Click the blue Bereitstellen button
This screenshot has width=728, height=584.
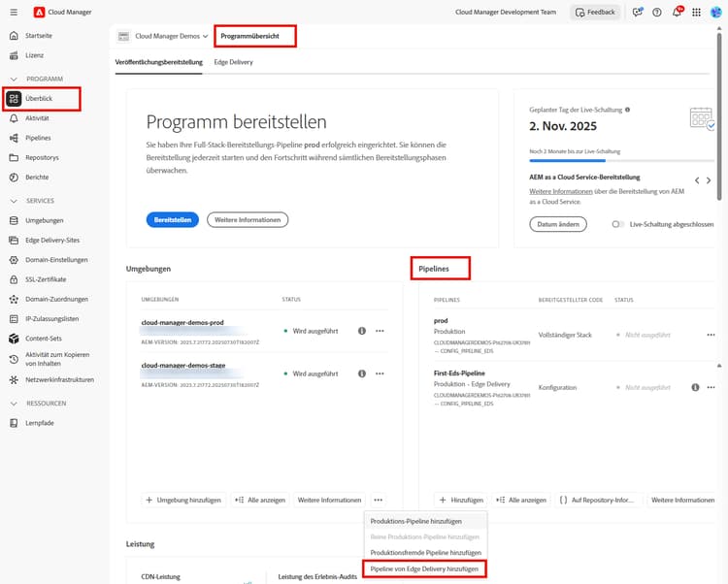pos(172,220)
